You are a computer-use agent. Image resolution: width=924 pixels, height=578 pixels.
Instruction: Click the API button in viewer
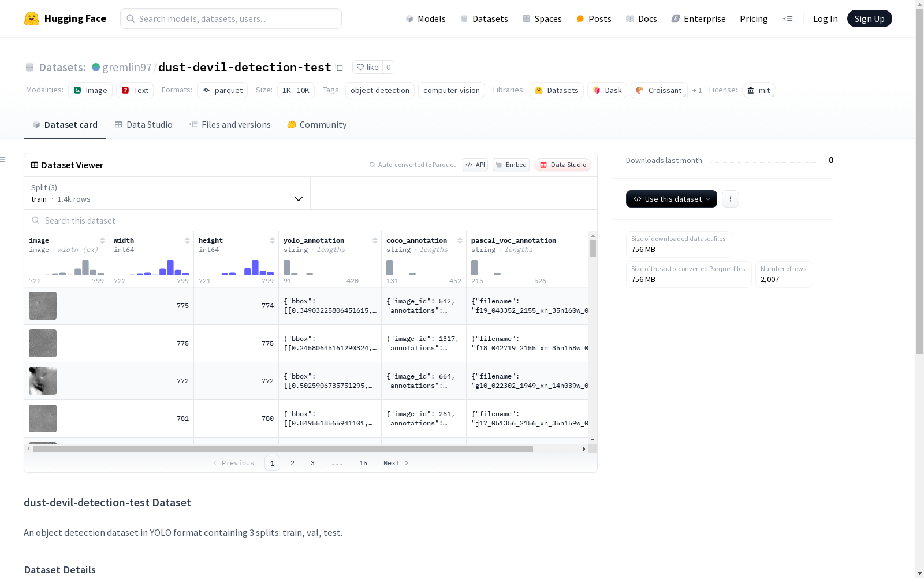click(475, 165)
